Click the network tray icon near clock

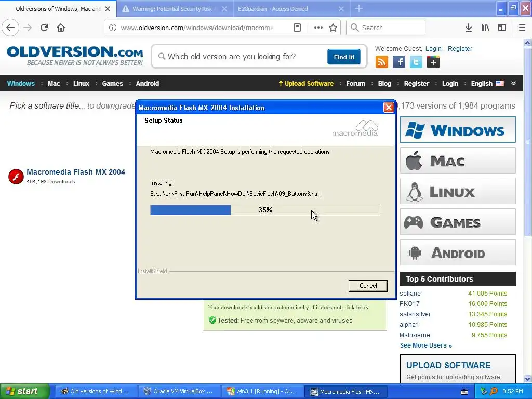click(x=484, y=391)
